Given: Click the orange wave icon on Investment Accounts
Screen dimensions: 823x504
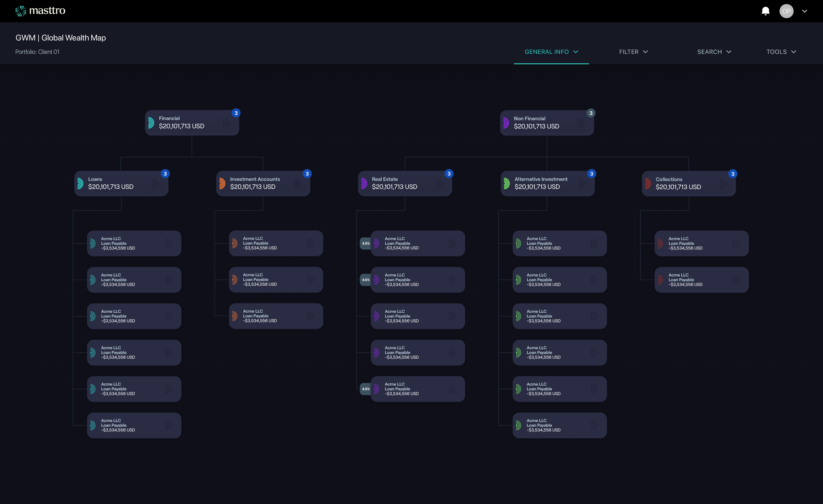Looking at the screenshot, I should click(x=222, y=183).
